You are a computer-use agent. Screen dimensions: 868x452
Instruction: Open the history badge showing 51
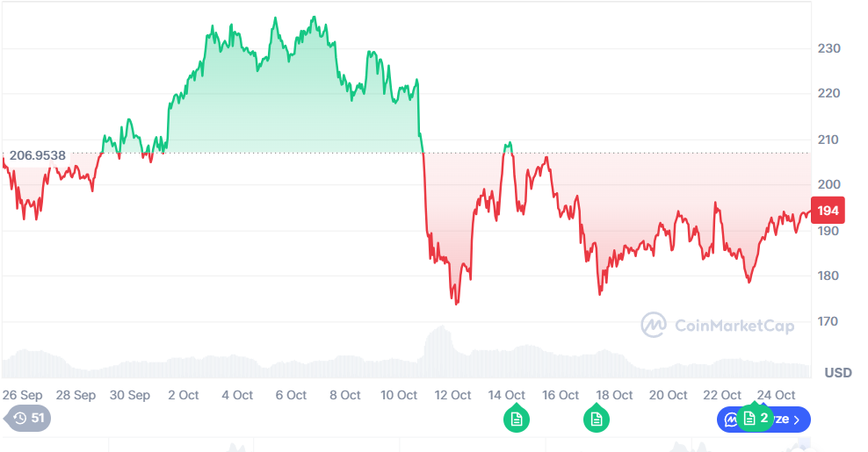(29, 419)
